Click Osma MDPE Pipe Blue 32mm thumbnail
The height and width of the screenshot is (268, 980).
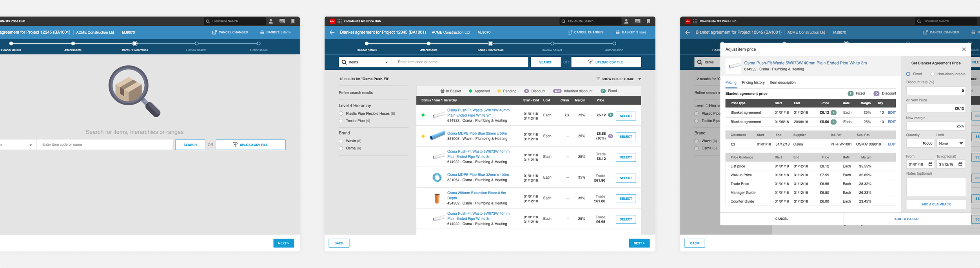click(x=437, y=177)
